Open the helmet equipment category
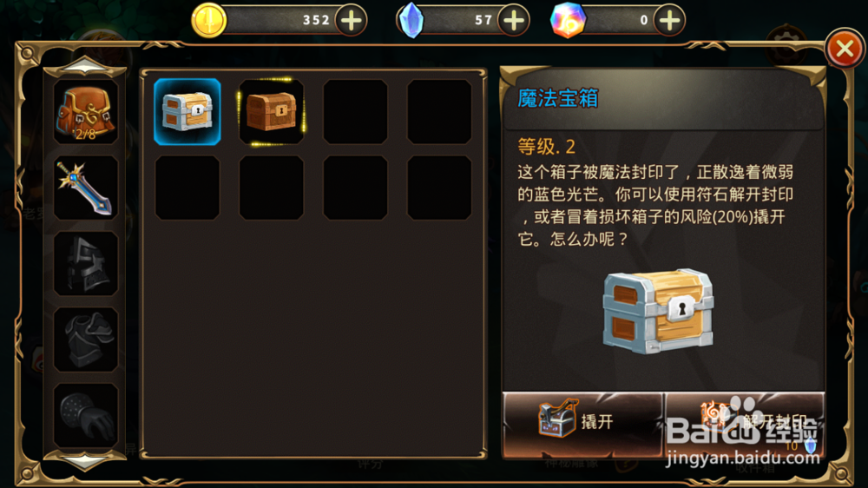The image size is (868, 488). pyautogui.click(x=86, y=264)
